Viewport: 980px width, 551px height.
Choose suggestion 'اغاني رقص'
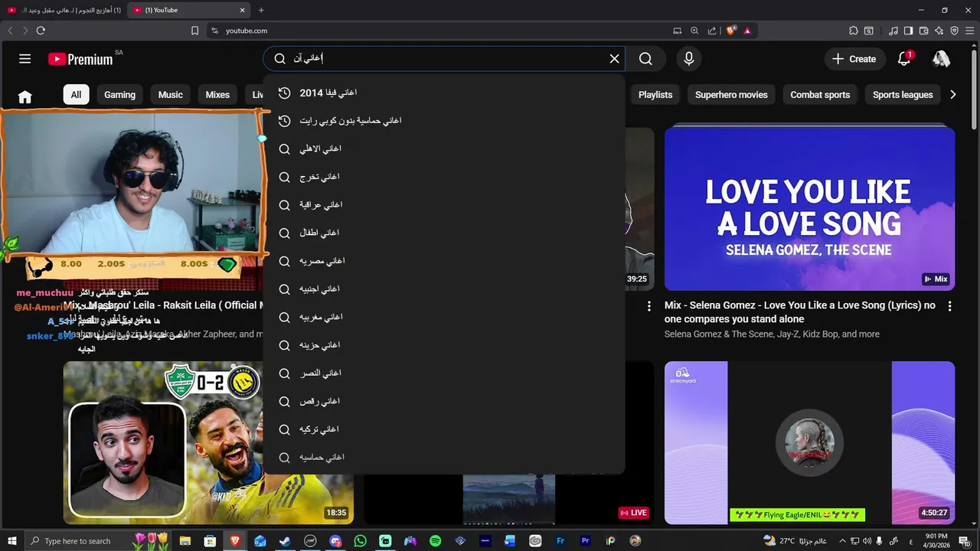(444, 401)
